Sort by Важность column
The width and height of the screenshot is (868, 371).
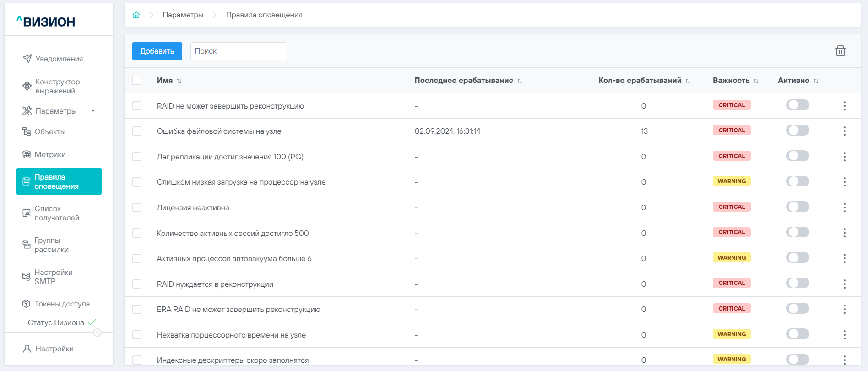click(x=756, y=81)
